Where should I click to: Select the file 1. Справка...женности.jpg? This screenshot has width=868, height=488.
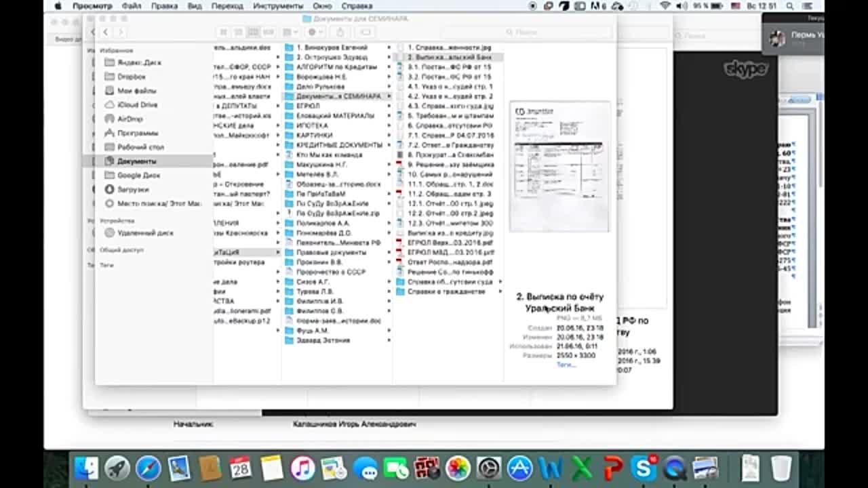(x=448, y=48)
